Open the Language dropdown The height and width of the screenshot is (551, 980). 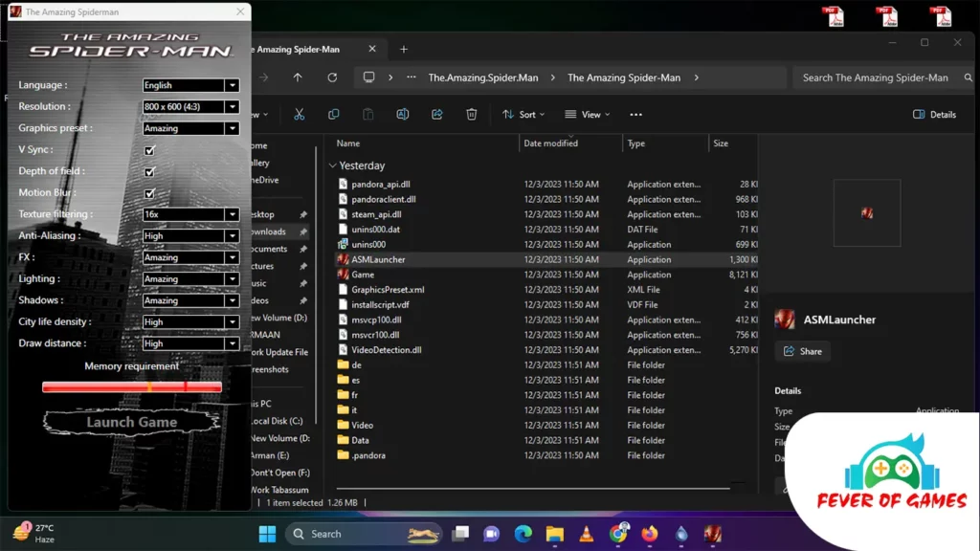[x=190, y=85]
